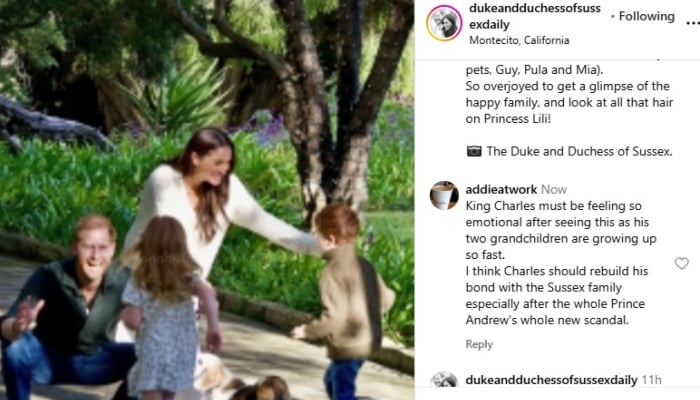Viewport: 700px width, 400px height.
Task: Open the addieatwork username link
Action: pos(501,189)
